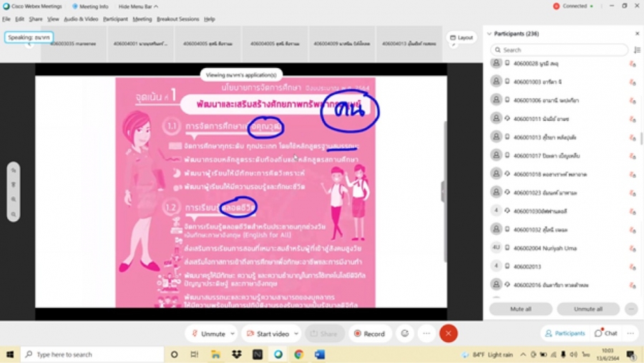644x363 pixels.
Task: Open the Breakout Sessions menu
Action: pyautogui.click(x=177, y=19)
